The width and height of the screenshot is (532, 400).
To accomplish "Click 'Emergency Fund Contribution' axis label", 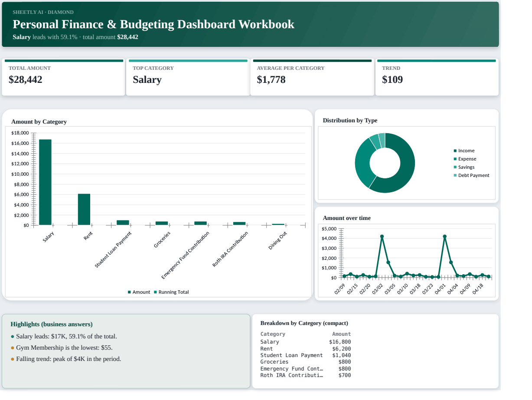I will click(186, 256).
